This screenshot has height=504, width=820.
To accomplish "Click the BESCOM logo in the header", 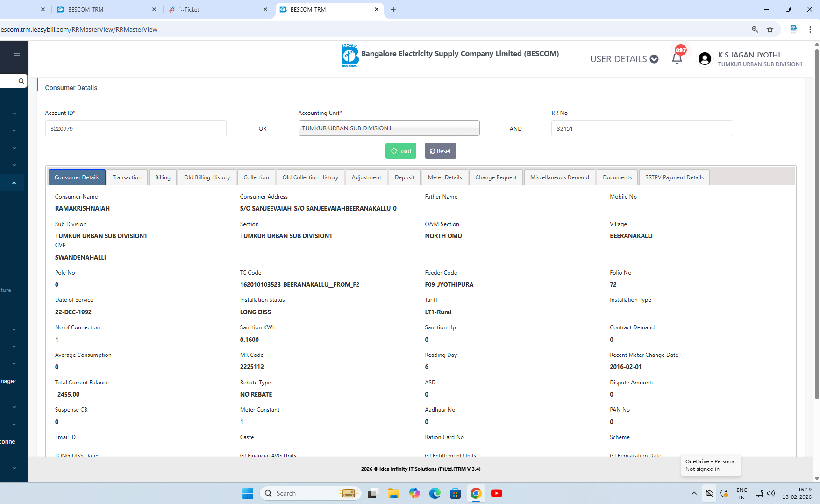I will (x=349, y=56).
